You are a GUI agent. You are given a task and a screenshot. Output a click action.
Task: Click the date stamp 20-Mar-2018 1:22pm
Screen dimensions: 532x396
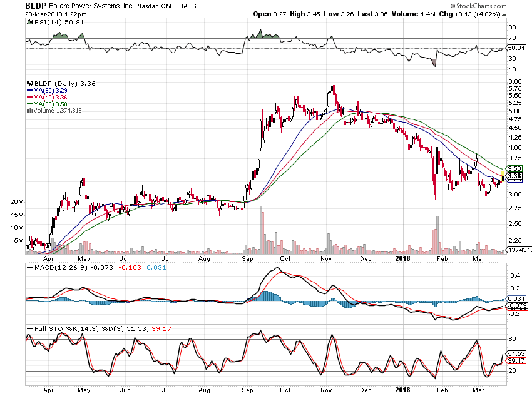click(x=56, y=14)
